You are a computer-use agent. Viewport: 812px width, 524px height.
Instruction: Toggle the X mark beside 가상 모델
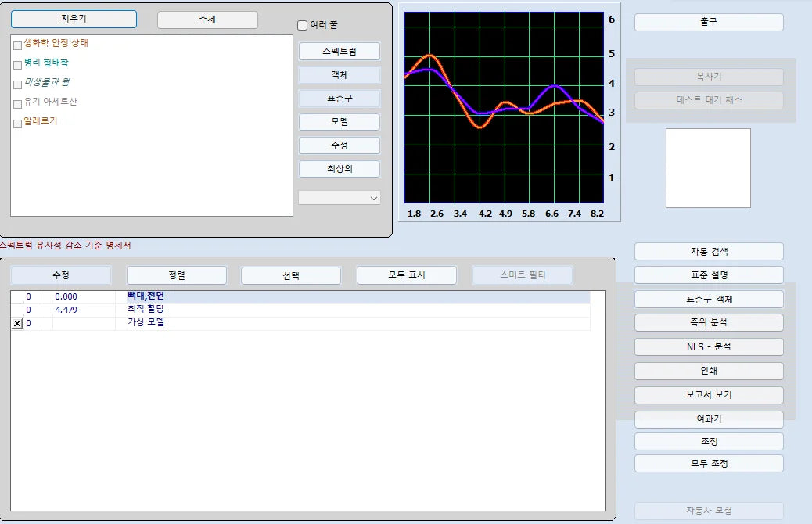pos(17,324)
